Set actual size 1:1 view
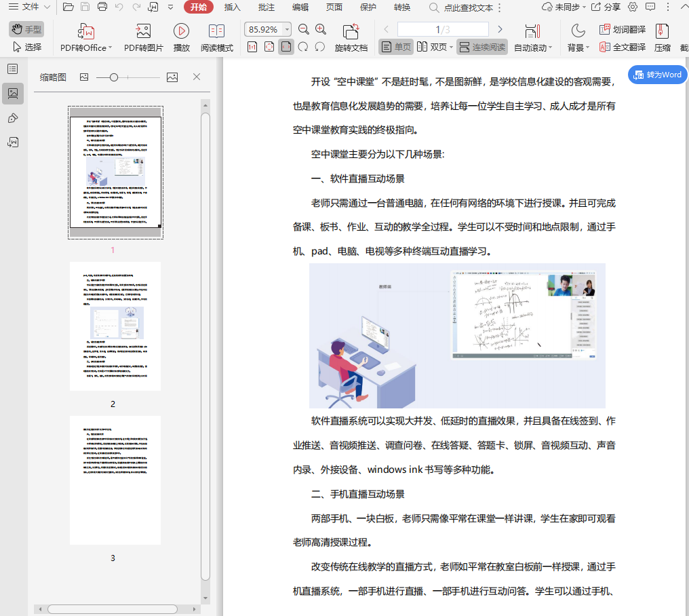689x616 pixels. pyautogui.click(x=252, y=47)
